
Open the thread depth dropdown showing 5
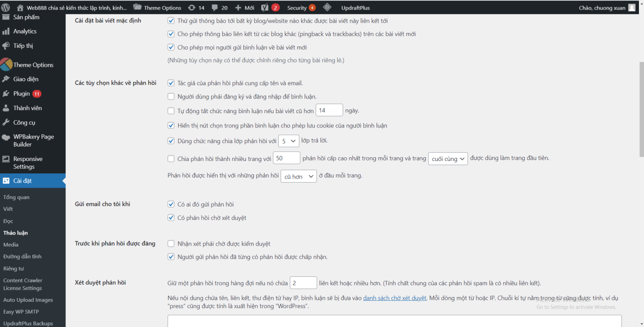(x=289, y=141)
